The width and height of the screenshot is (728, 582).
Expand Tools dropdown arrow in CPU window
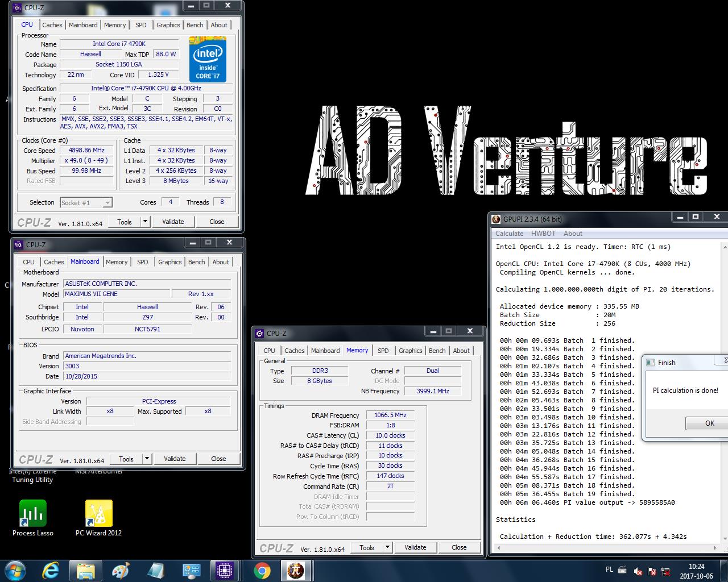tap(145, 222)
